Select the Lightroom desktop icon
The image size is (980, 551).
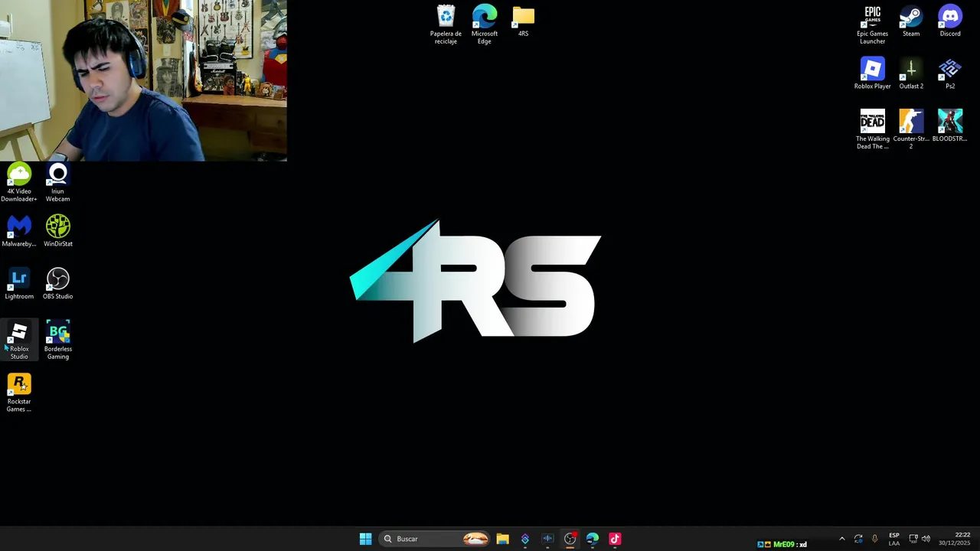(x=19, y=284)
